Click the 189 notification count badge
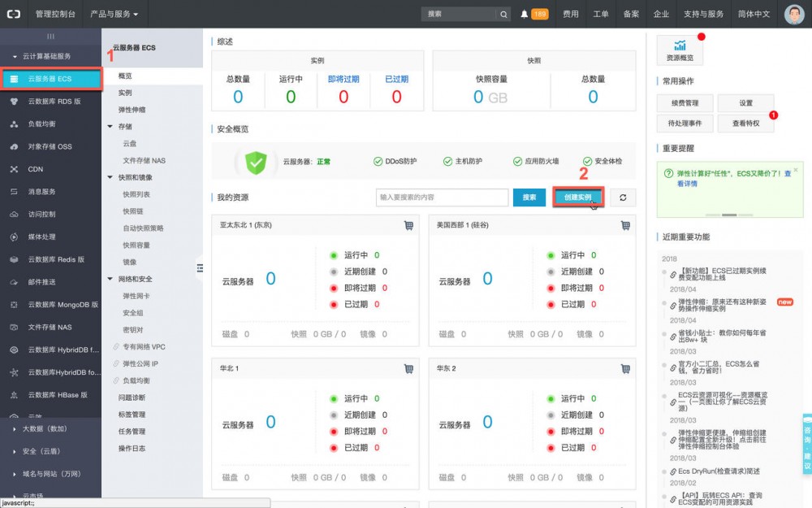The image size is (812, 508). pyautogui.click(x=540, y=14)
